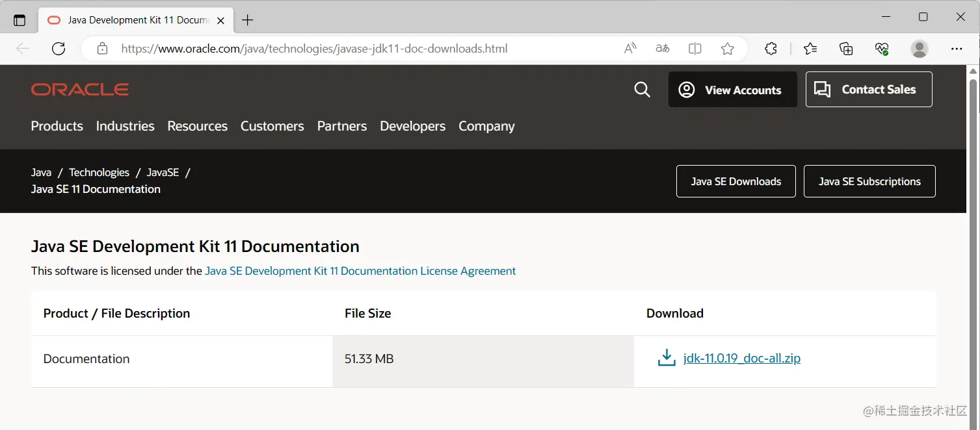980x430 pixels.
Task: Open browser extensions menu
Action: point(771,49)
